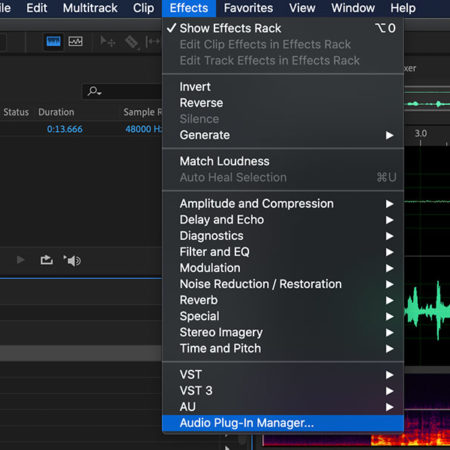Click the green waveform in the editor

coord(427,311)
